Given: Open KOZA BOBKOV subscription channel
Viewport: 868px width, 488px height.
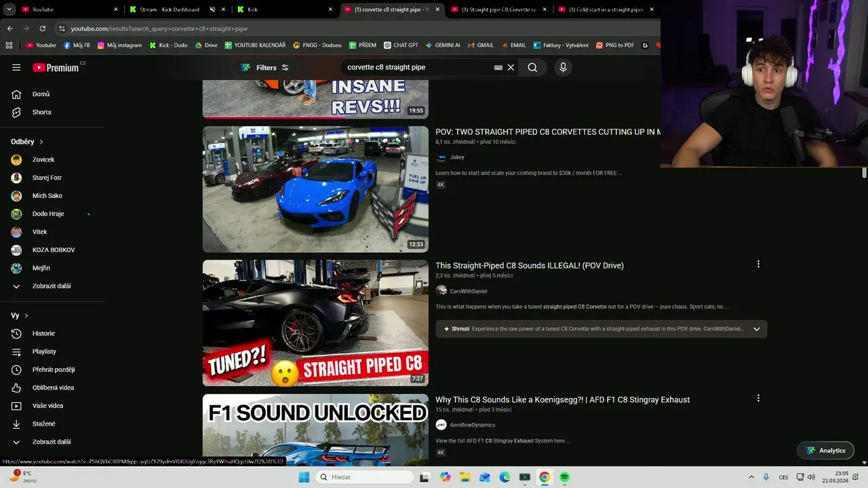Looking at the screenshot, I should tap(53, 250).
